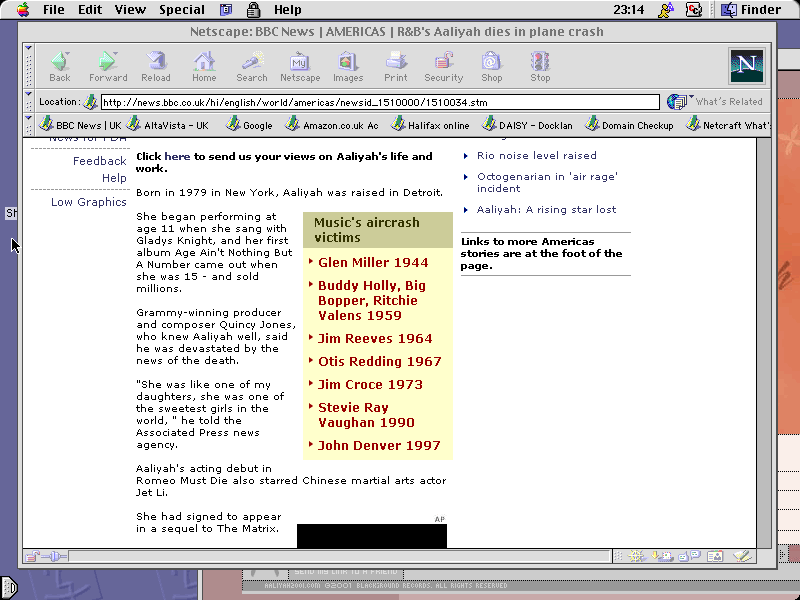Open the Netcraft What's bookmark
The width and height of the screenshot is (800, 600).
(x=727, y=125)
